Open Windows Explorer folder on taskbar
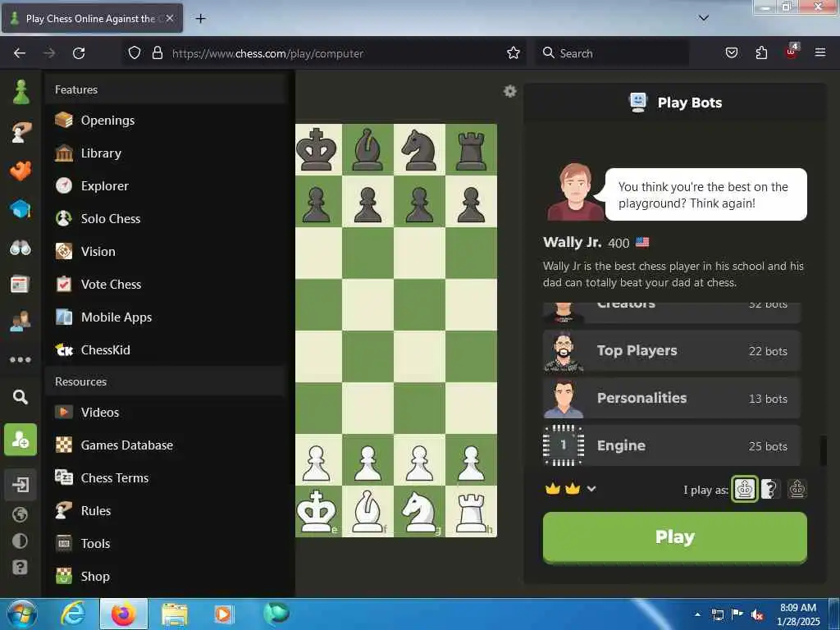 tap(174, 614)
